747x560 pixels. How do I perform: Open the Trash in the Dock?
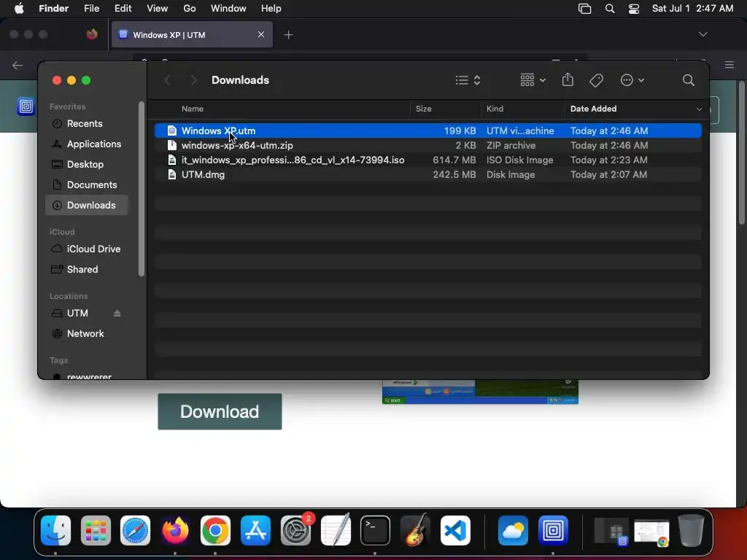click(x=691, y=530)
